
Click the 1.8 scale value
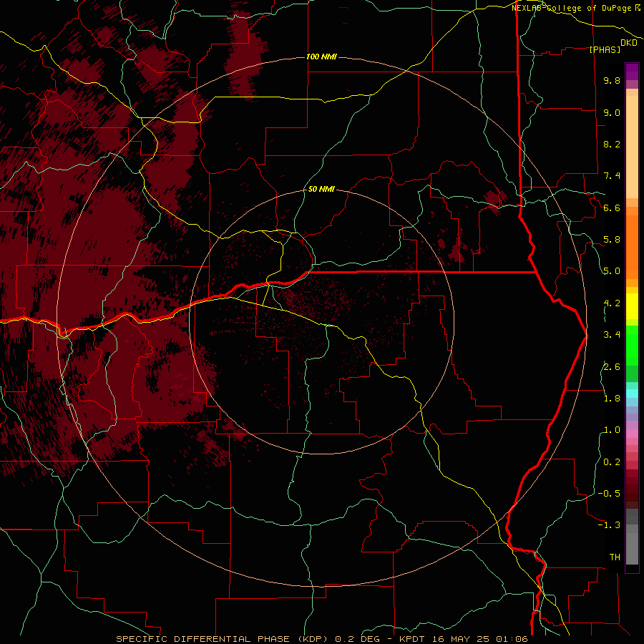pos(612,399)
